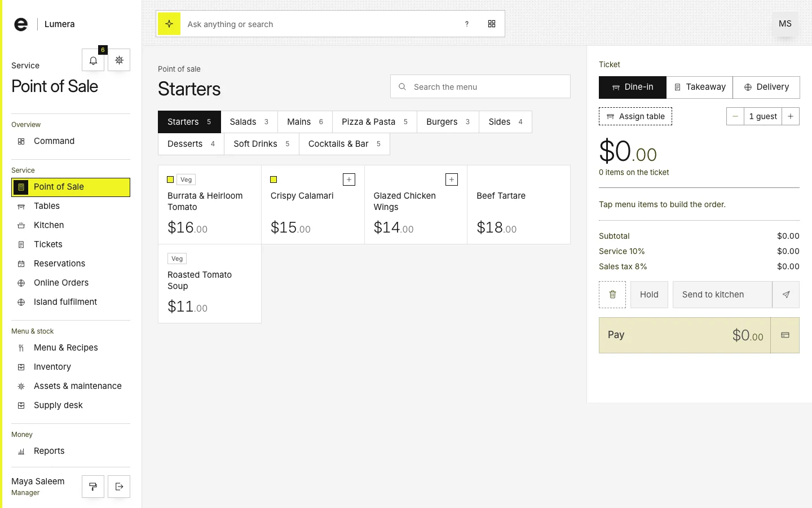Image resolution: width=812 pixels, height=508 pixels.
Task: Open Inventory in the sidebar
Action: click(x=70, y=367)
